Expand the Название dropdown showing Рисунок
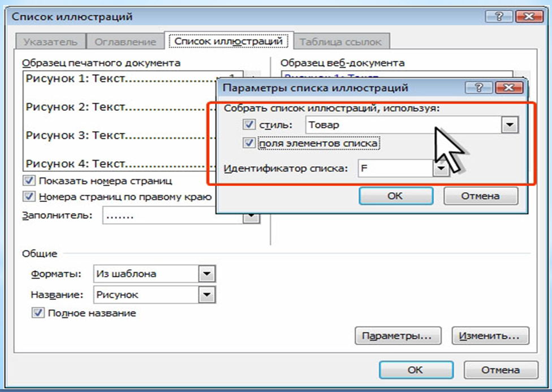The image size is (552, 392). coord(206,295)
